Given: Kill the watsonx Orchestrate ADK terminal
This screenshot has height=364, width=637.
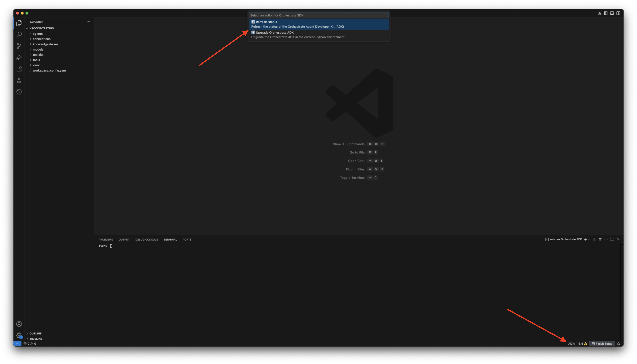Looking at the screenshot, I should pyautogui.click(x=600, y=239).
